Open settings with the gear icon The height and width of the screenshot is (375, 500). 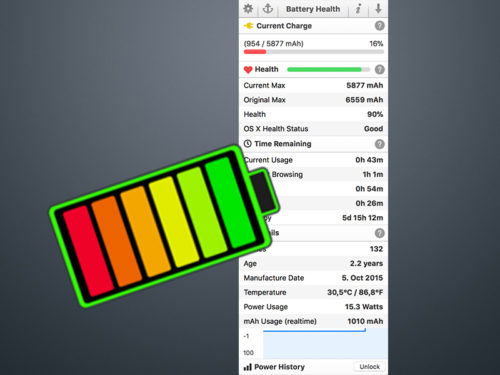(248, 9)
